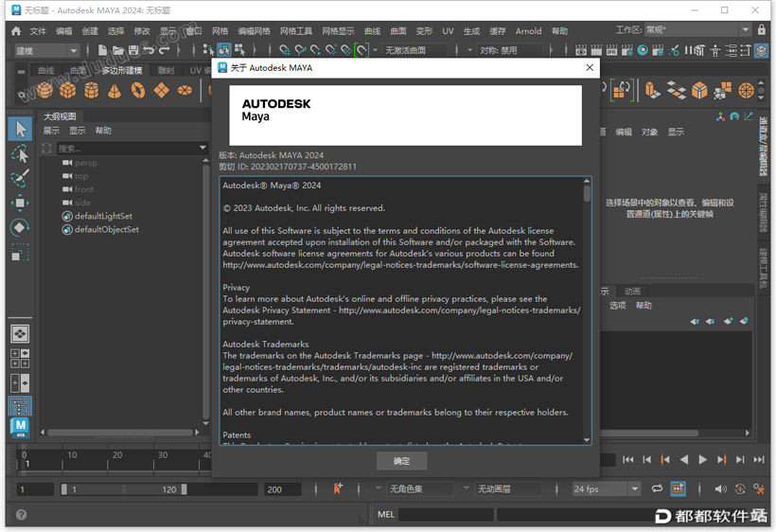Open the 24 fps frame rate dropdown
Viewport: 776px width, 532px height.
click(x=607, y=489)
